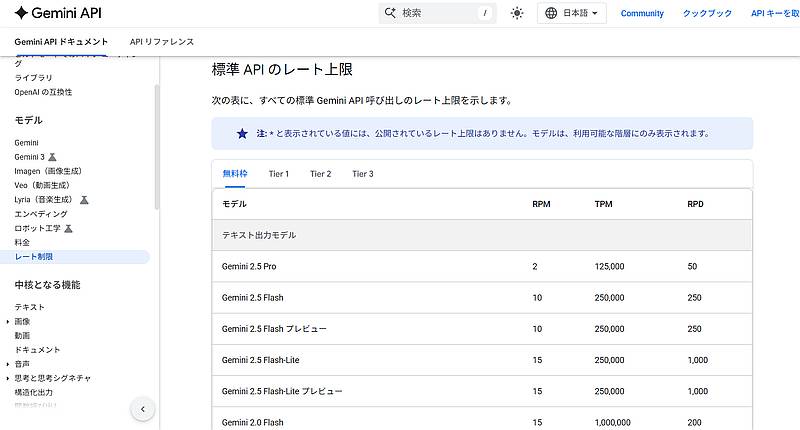Click the Gemini 2.5 Flash-Lite model name
Image resolution: width=800 pixels, height=430 pixels.
tap(261, 360)
